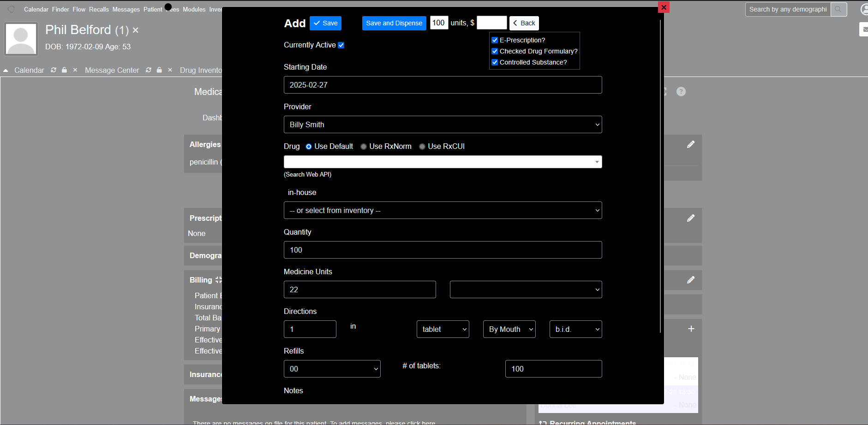Image resolution: width=868 pixels, height=425 pixels.
Task: Click the Save button
Action: tap(325, 23)
